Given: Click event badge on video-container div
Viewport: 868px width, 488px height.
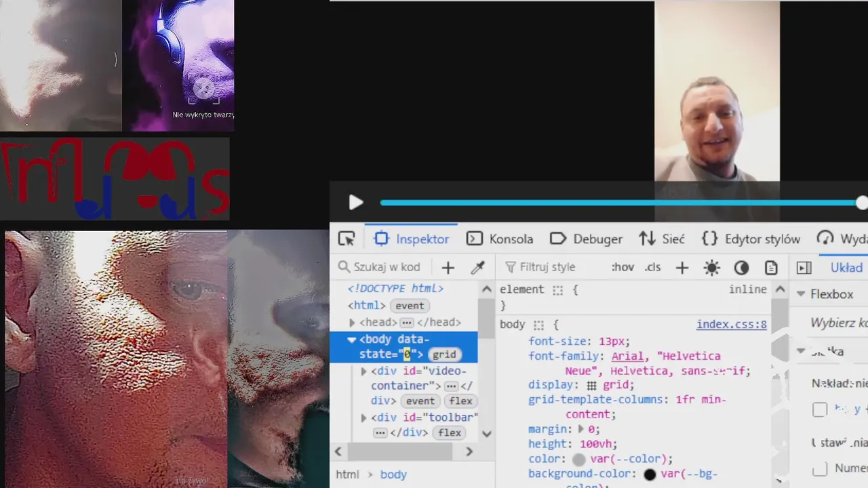Looking at the screenshot, I should click(420, 401).
